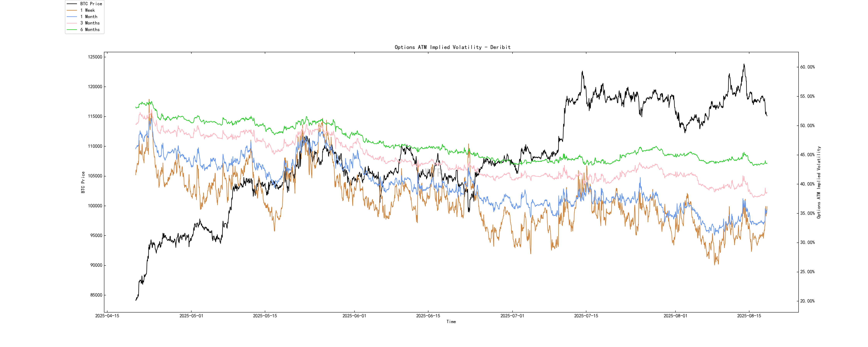Image resolution: width=868 pixels, height=347 pixels.
Task: Click the right axis Implied Volatility label
Action: (818, 182)
